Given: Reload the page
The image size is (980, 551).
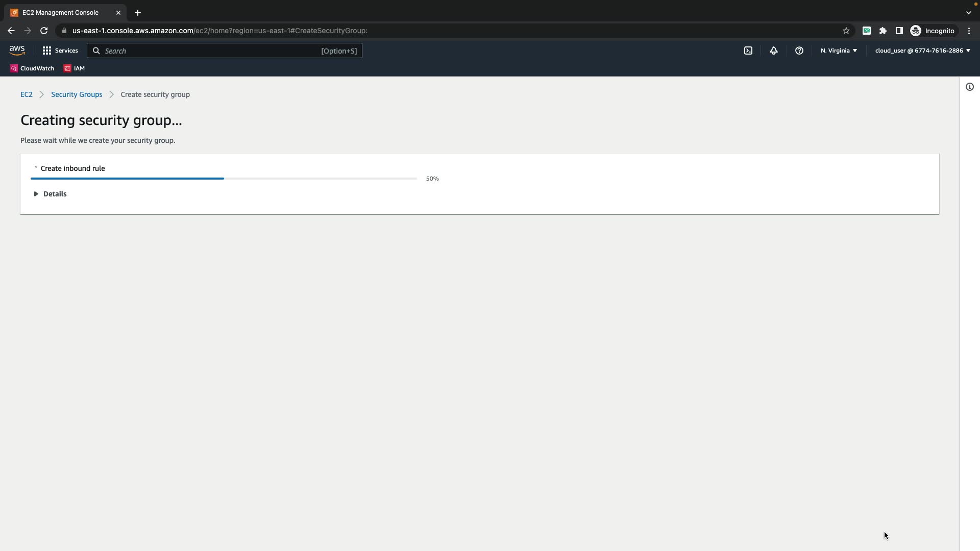Looking at the screenshot, I should 44,31.
